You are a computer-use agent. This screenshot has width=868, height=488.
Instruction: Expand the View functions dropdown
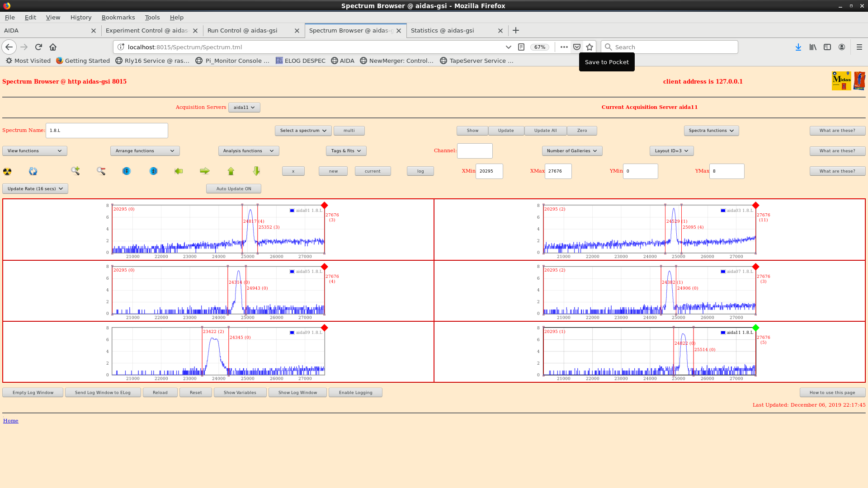pos(35,151)
